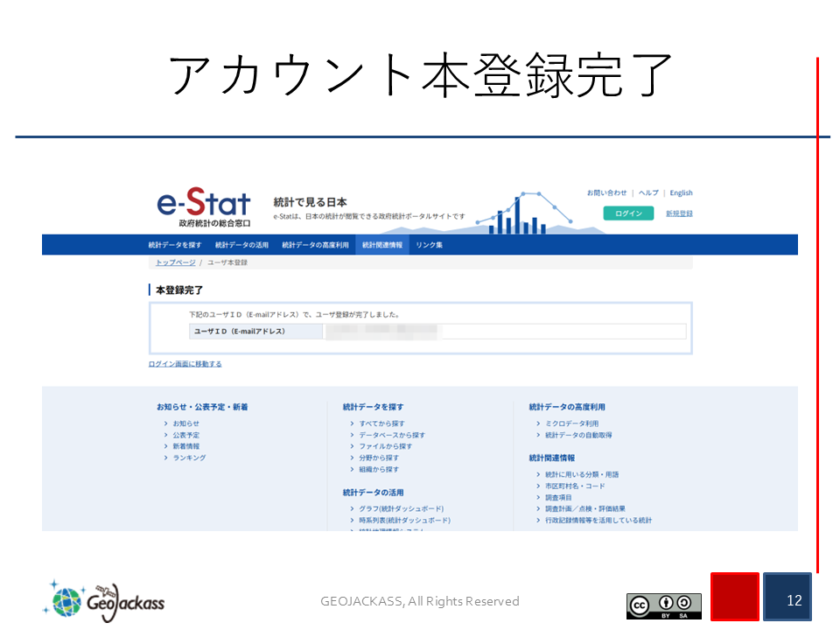Open the 統計データを探す menu
The width and height of the screenshot is (840, 630).
(175, 245)
